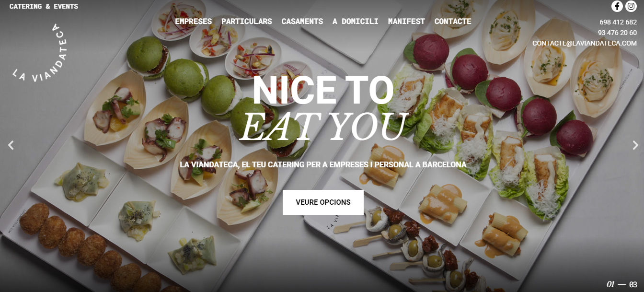Advance to next slide with right arrow

tap(635, 145)
